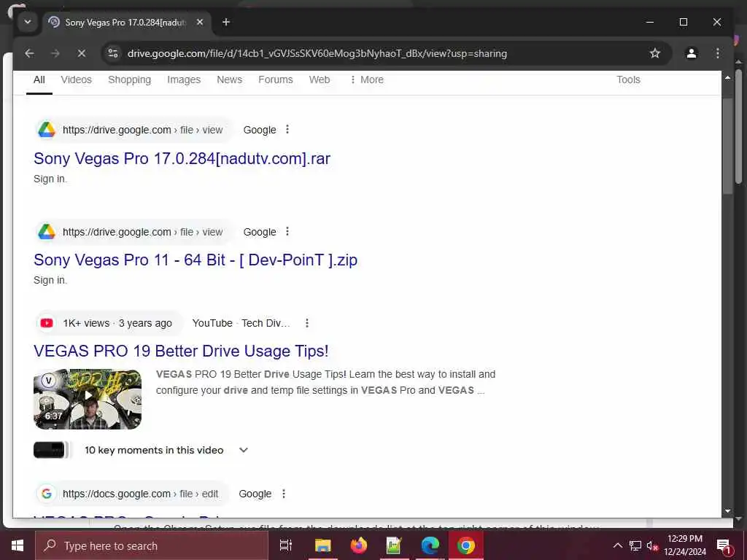This screenshot has height=560, width=747.
Task: Open Sony Vegas Pro 17.0.284 rar result
Action: point(182,158)
